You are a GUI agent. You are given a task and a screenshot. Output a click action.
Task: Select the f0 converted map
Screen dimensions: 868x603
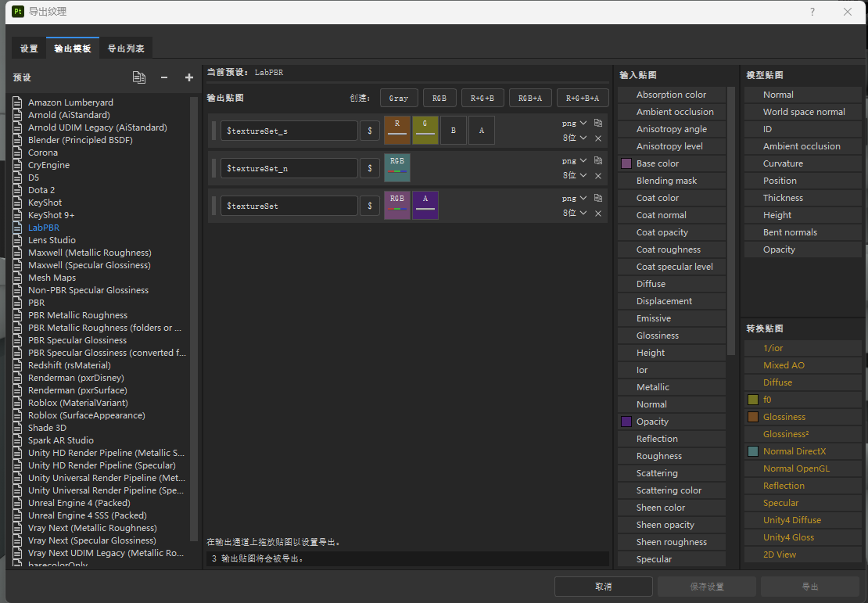coord(803,400)
